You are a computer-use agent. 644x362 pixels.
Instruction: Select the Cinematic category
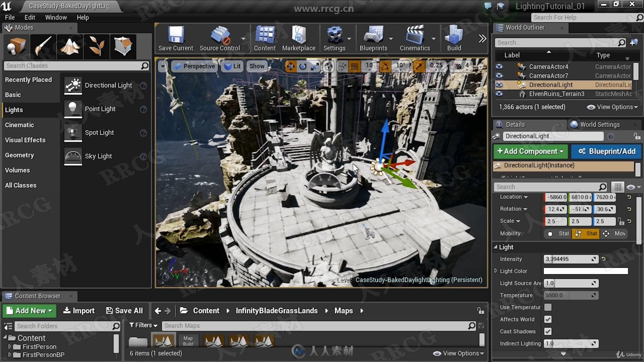pos(19,125)
